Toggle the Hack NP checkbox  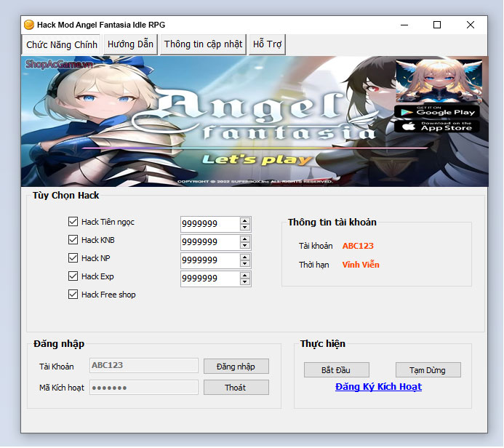(73, 258)
